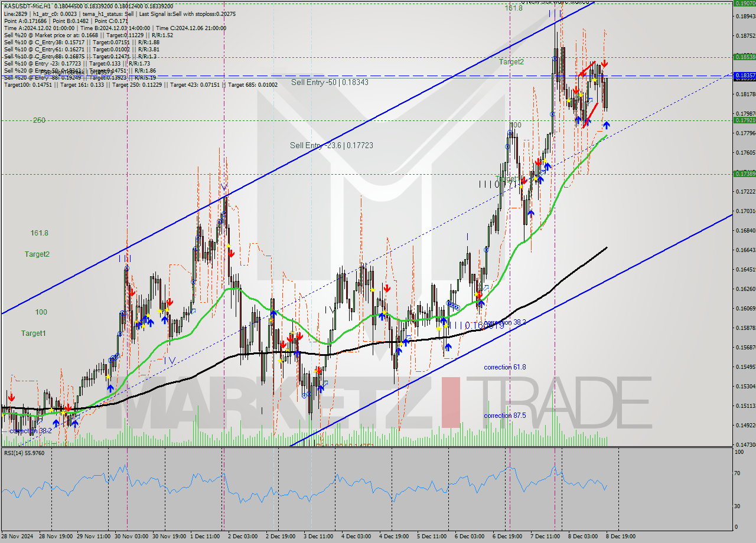Click the 0.16260 price axis value
This screenshot has width=756, height=543.
[x=745, y=289]
